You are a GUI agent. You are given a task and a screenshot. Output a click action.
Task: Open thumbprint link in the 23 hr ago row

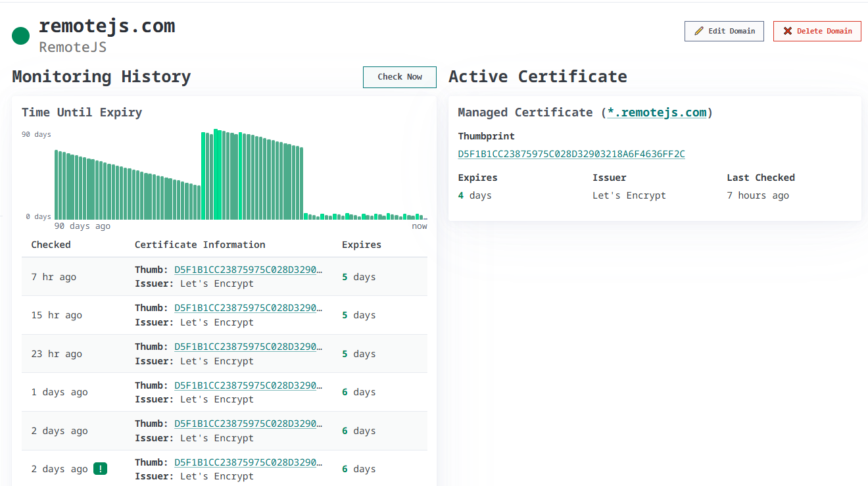249,347
